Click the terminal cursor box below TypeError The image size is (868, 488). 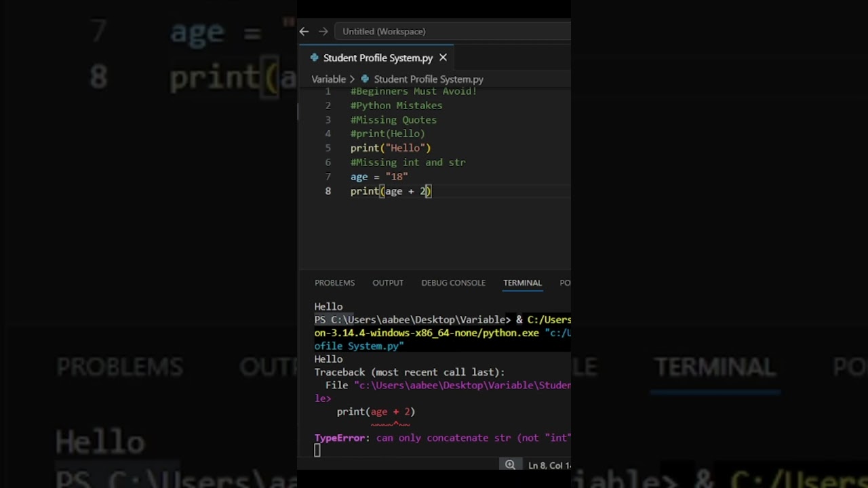pos(317,451)
